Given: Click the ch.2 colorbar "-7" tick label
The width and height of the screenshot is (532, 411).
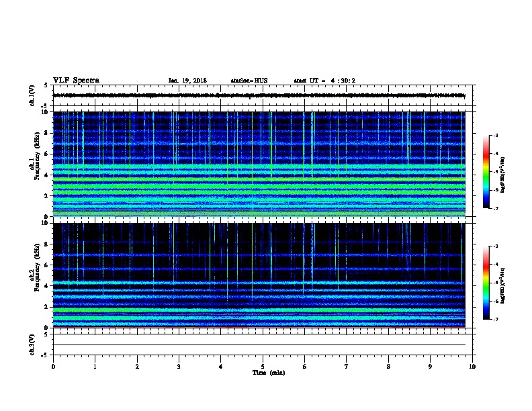Looking at the screenshot, I should click(x=496, y=320).
